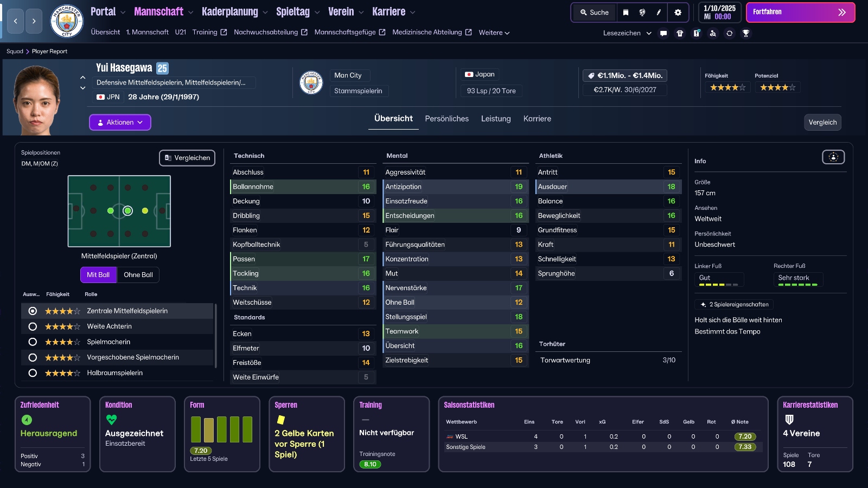The image size is (868, 488).
Task: Open the Lesezeichen dropdown
Action: tap(627, 33)
